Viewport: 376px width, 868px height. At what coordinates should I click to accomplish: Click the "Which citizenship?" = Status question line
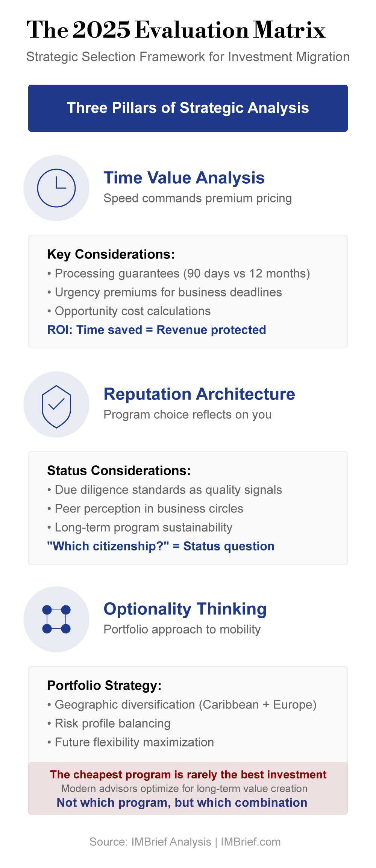[x=161, y=546]
